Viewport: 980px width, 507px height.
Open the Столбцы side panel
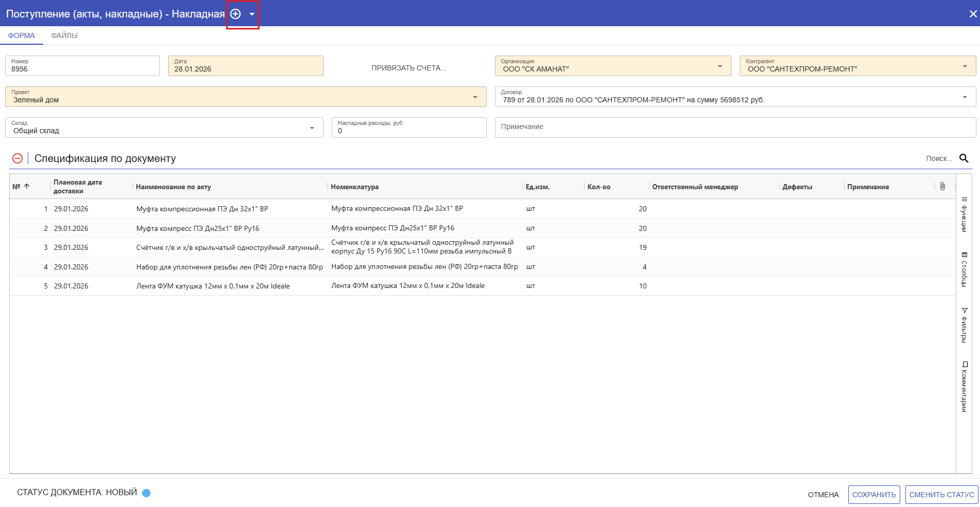coord(964,270)
